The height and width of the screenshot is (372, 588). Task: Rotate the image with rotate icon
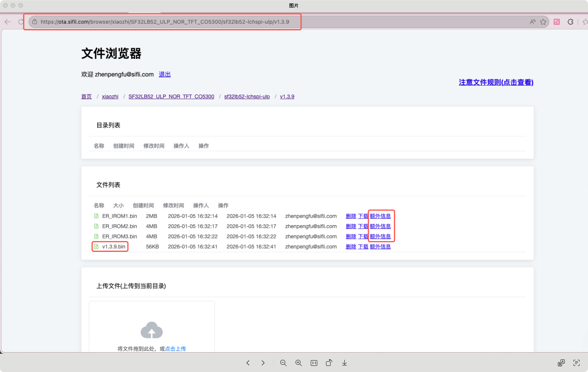click(329, 363)
